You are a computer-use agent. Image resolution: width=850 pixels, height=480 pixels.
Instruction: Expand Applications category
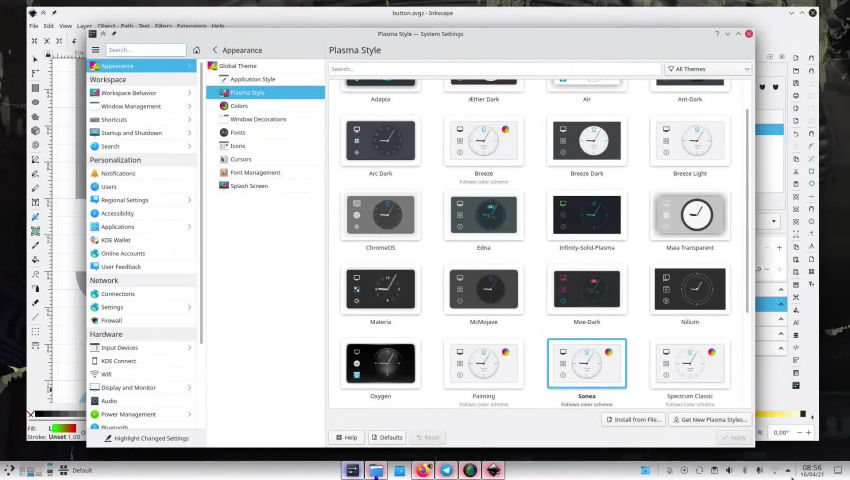coord(143,227)
